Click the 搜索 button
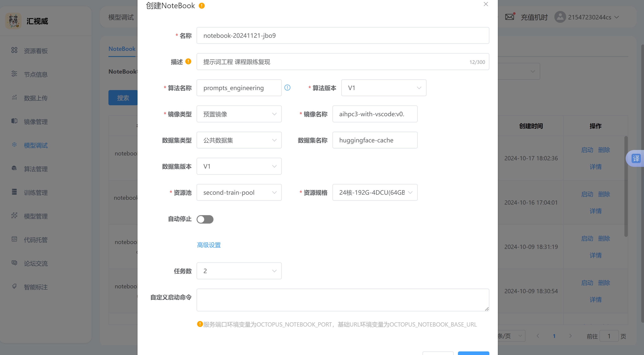Image resolution: width=644 pixels, height=355 pixels. 123,98
